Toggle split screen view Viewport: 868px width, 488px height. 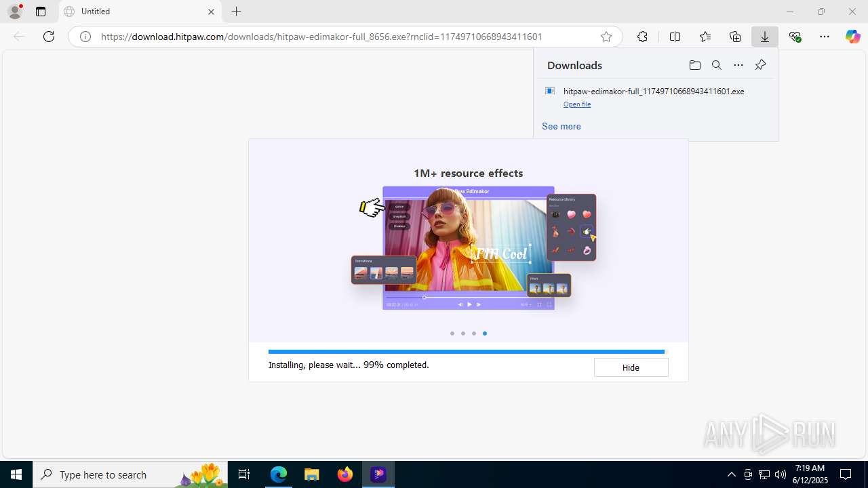click(675, 37)
